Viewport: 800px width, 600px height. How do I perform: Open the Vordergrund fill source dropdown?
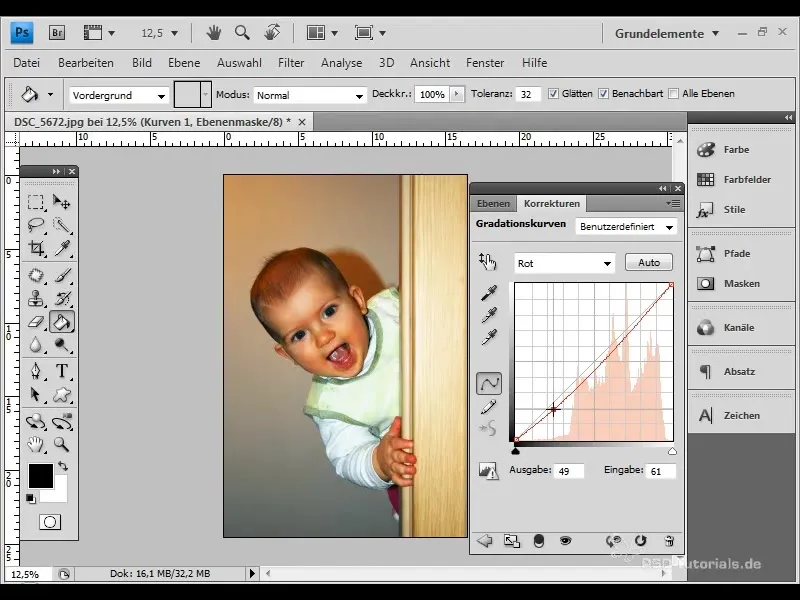tap(118, 95)
